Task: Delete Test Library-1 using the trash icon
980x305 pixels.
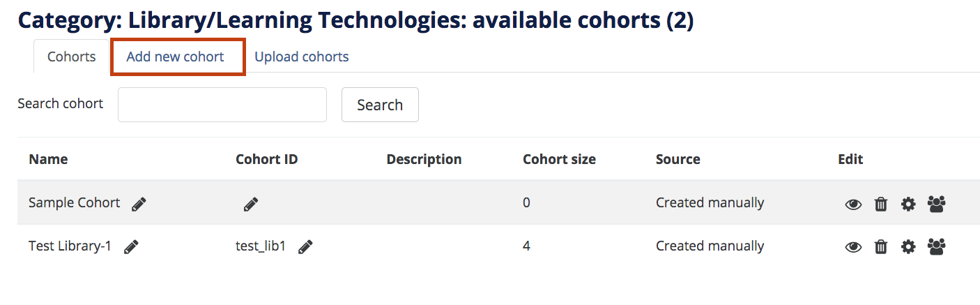Action: pos(881,247)
